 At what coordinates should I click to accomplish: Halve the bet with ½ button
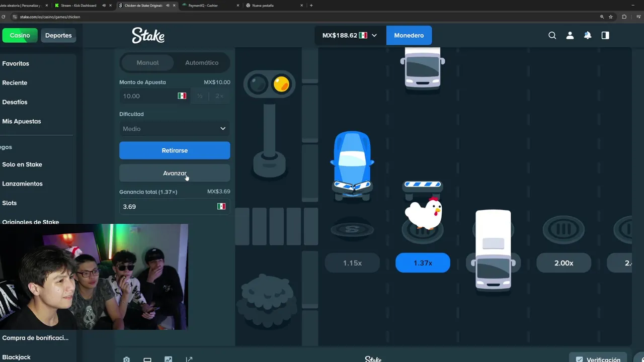(x=200, y=96)
